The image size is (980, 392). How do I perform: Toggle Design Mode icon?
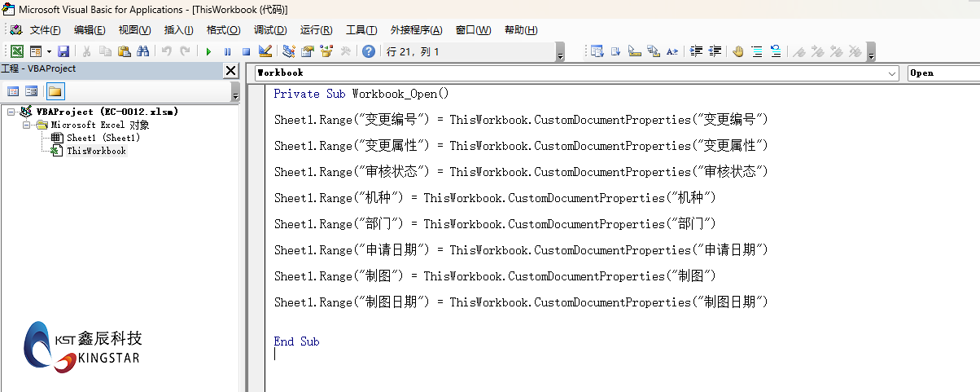(265, 51)
